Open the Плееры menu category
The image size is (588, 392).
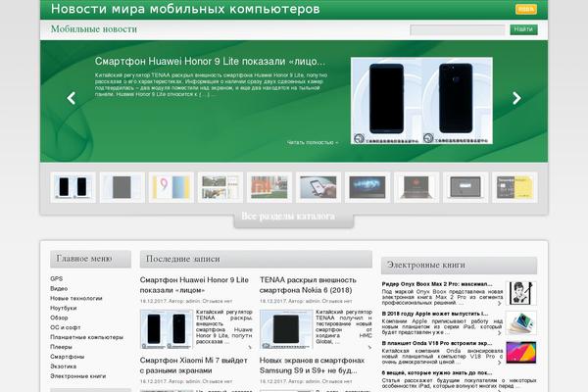click(x=61, y=347)
